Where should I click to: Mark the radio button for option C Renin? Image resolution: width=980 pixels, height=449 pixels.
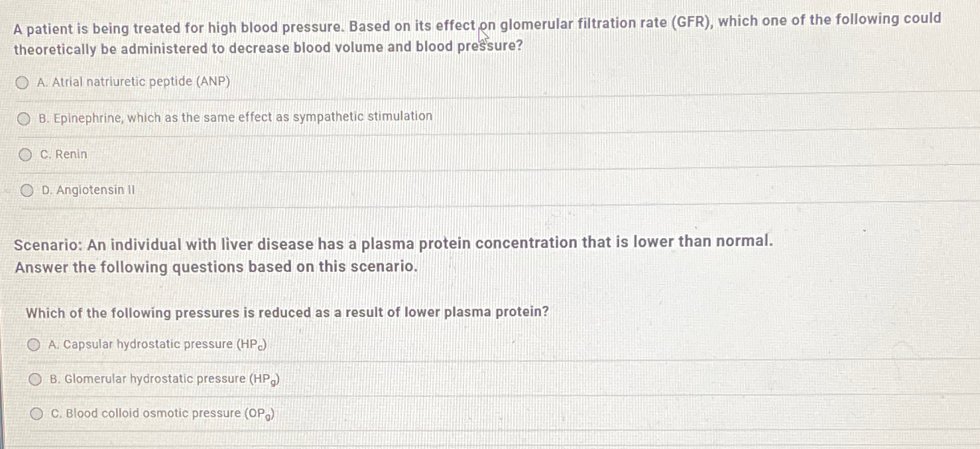point(25,155)
